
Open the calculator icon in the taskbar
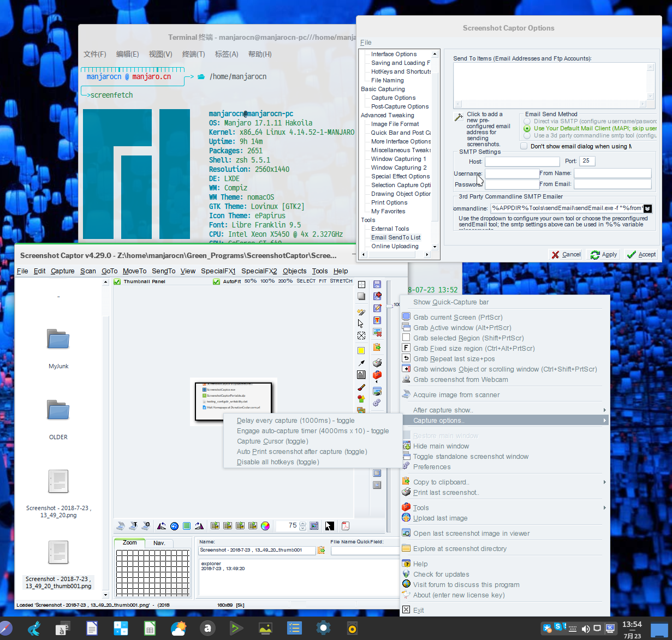[x=121, y=628]
